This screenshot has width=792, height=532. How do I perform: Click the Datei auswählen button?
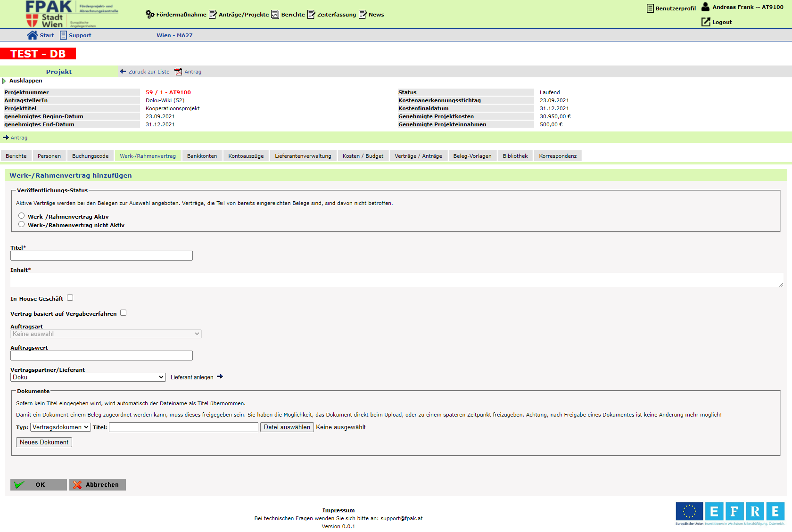(x=287, y=427)
